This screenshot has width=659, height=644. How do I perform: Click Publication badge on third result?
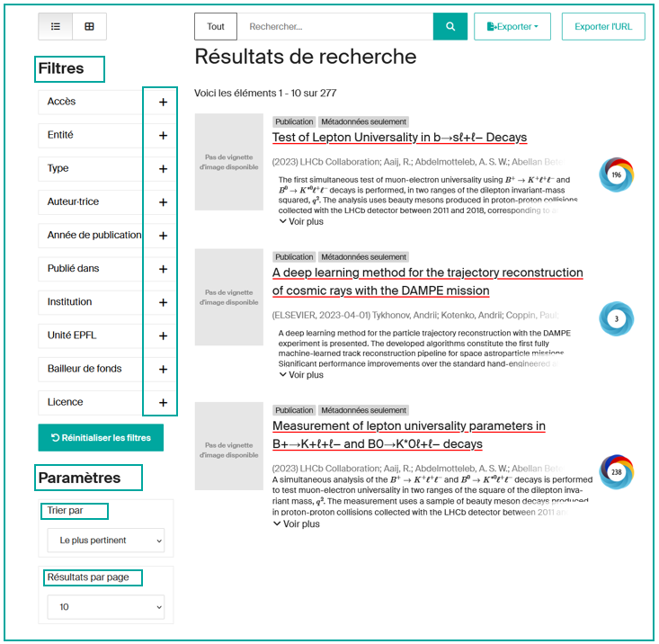tap(294, 410)
